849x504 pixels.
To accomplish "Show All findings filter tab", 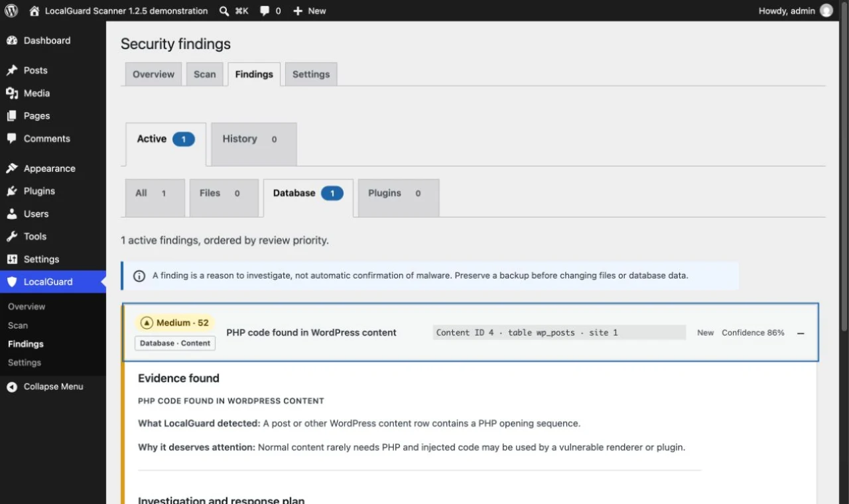I will (155, 198).
